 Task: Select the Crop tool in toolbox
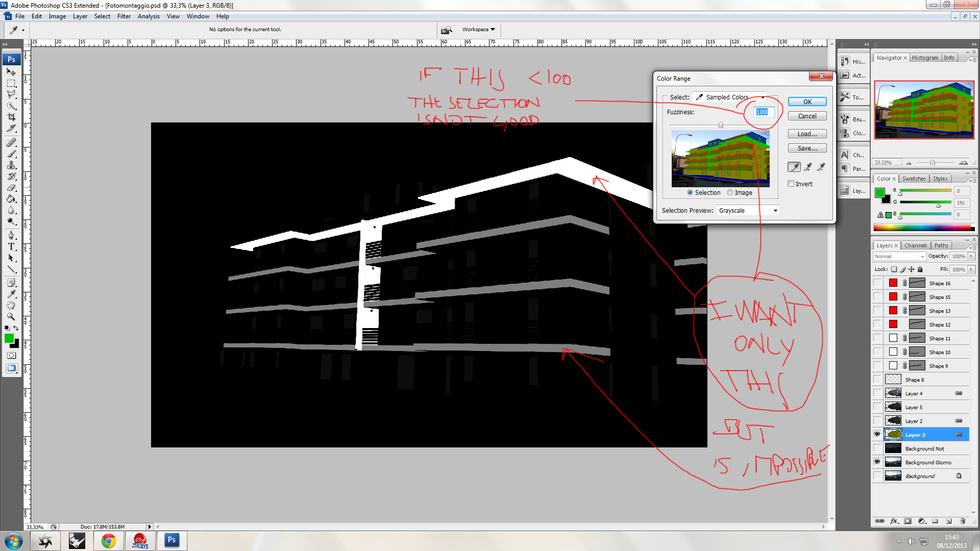click(11, 117)
